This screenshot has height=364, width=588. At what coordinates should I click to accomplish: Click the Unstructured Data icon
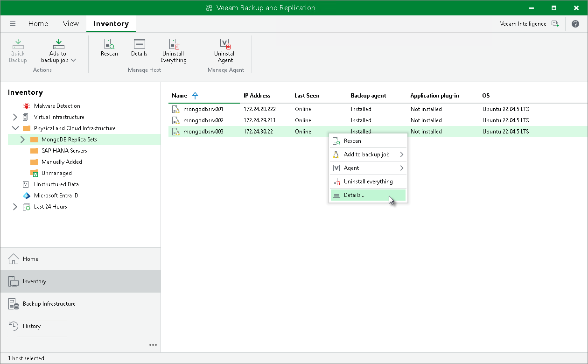point(26,184)
